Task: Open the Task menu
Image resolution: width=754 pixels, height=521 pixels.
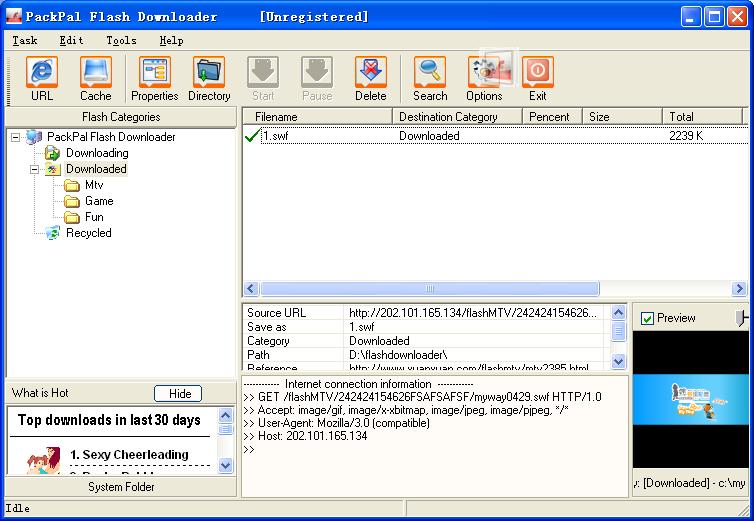Action: pyautogui.click(x=25, y=40)
